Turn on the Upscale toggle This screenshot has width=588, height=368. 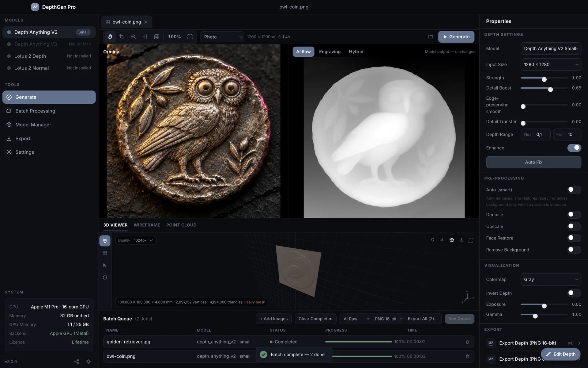pos(574,226)
